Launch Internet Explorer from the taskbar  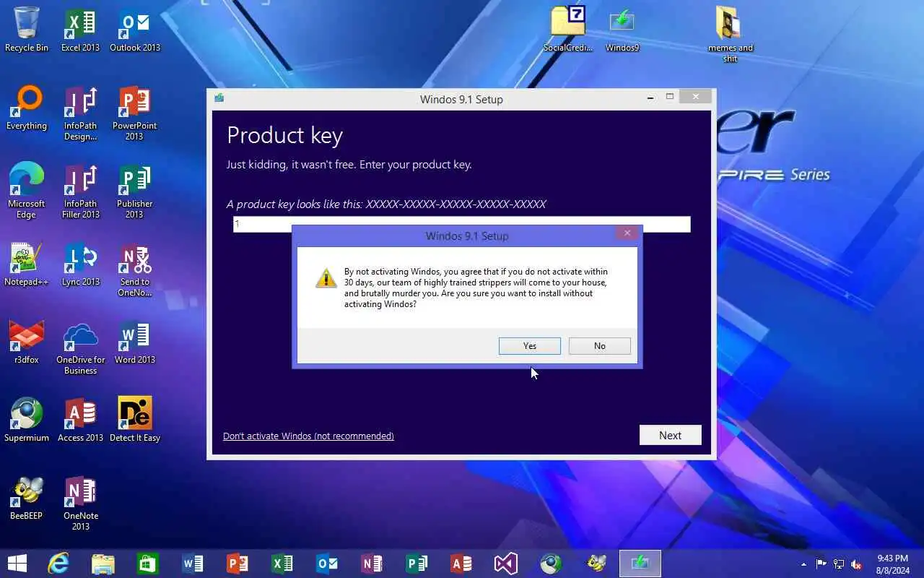click(58, 564)
